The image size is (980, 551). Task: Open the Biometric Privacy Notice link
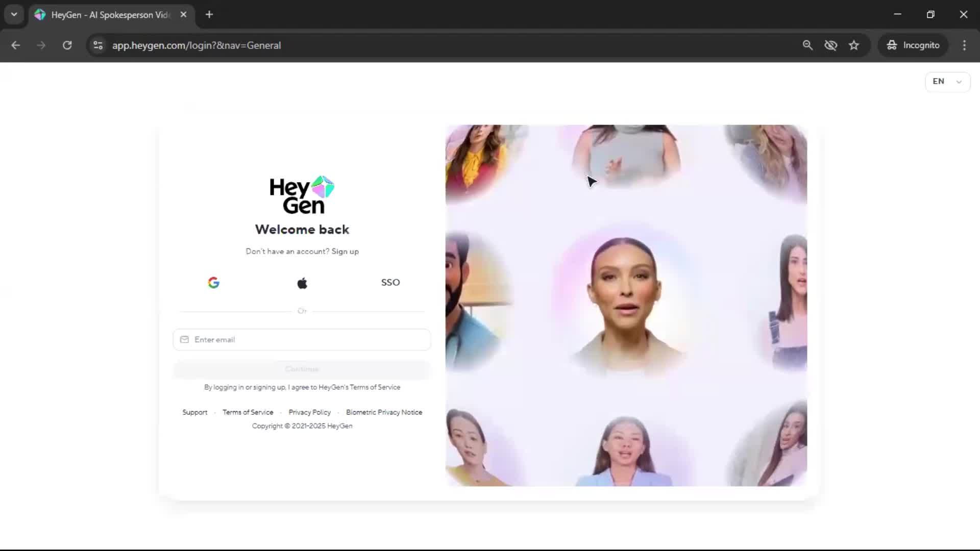384,412
